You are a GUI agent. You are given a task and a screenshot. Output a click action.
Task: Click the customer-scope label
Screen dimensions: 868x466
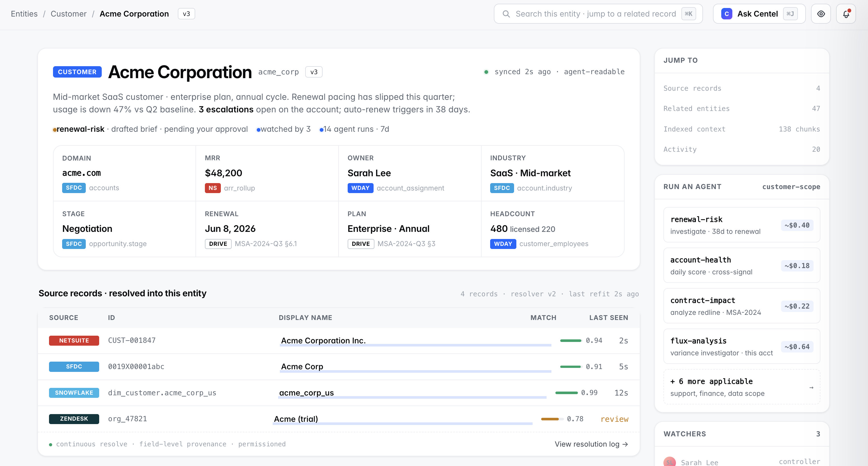[791, 187]
